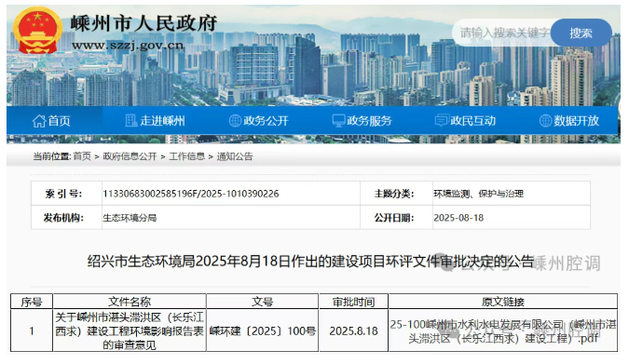Image resolution: width=629 pixels, height=364 pixels.
Task: Click the building icon beside 走进嵊州
Action: tap(130, 120)
